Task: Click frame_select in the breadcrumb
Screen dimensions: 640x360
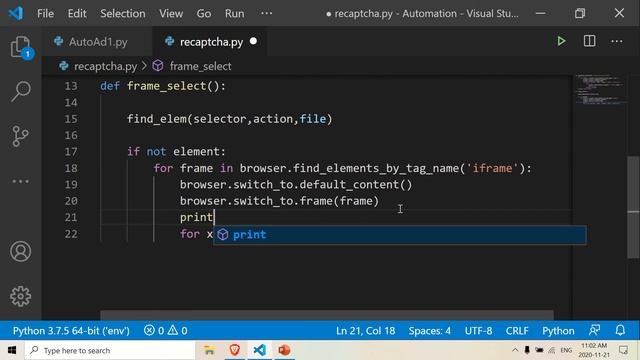Action: (x=200, y=66)
